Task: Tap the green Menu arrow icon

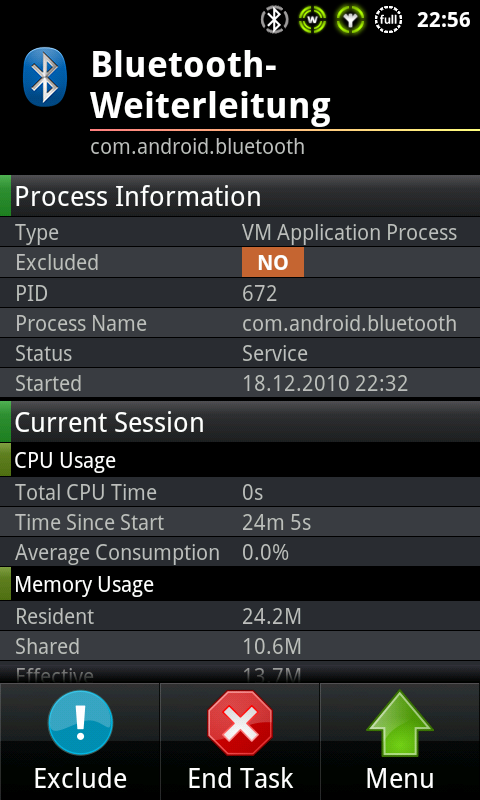Action: pos(400,723)
